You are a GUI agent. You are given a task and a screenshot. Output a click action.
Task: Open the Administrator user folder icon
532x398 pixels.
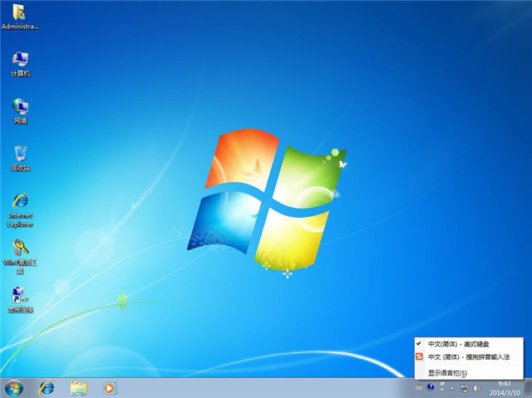[x=19, y=12]
